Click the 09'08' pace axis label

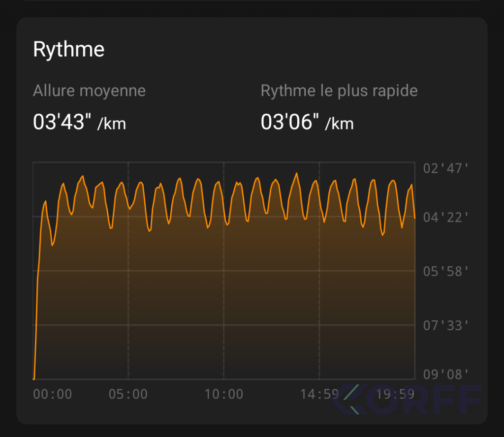446,375
